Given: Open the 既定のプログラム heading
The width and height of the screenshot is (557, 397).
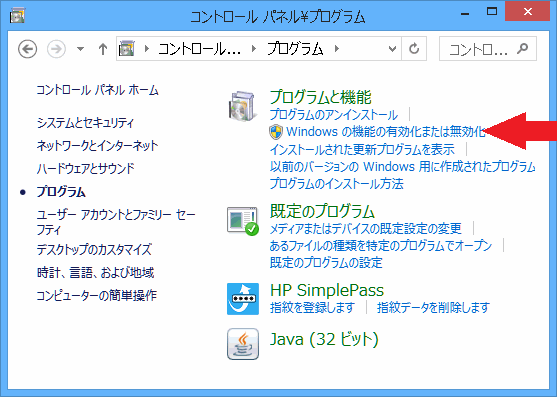Looking at the screenshot, I should pos(322,211).
